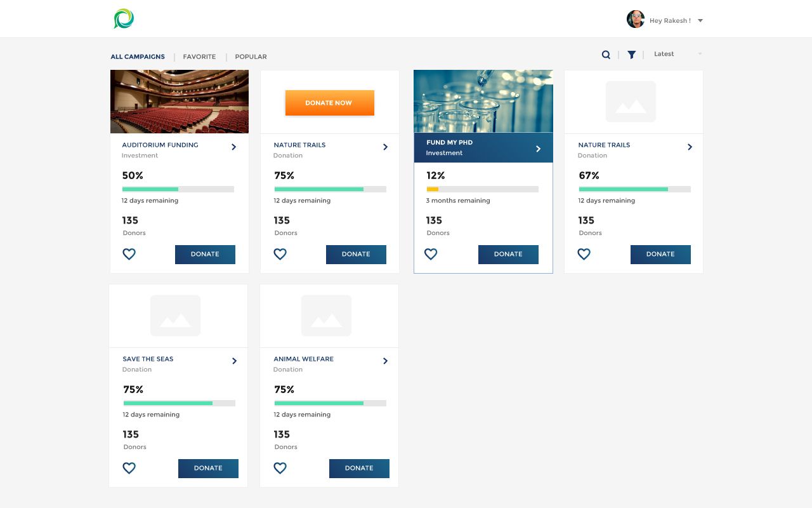This screenshot has height=508, width=812.
Task: Click the Fund My PhD progress bar
Action: click(482, 189)
